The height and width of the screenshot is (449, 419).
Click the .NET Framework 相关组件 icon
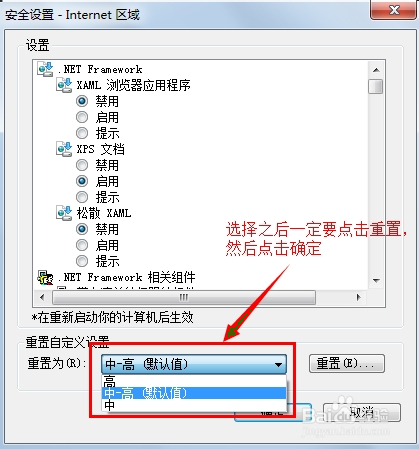tap(46, 277)
